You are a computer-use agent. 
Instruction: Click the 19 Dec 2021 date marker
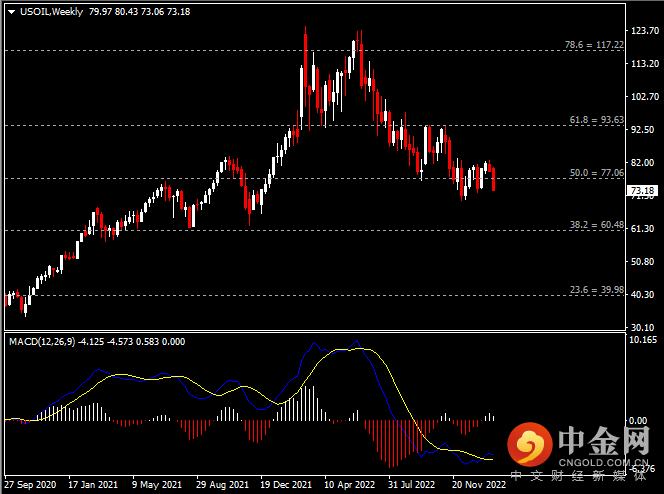point(286,485)
